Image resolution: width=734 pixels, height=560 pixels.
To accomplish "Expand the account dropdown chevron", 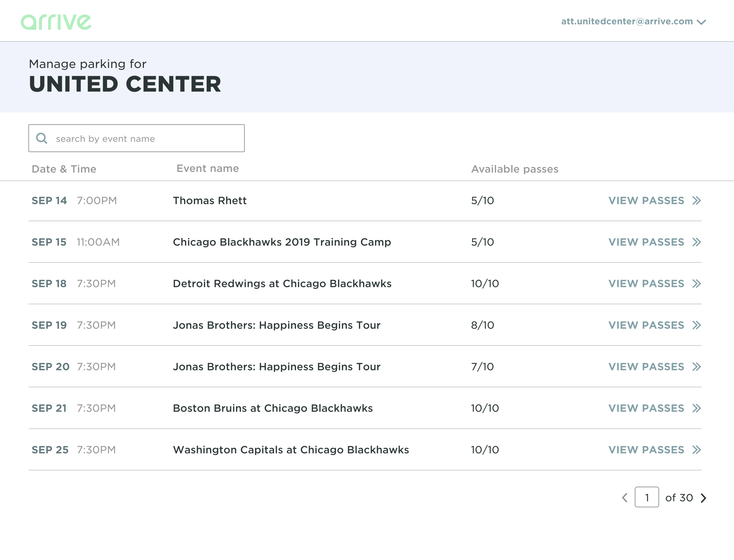I will point(701,22).
